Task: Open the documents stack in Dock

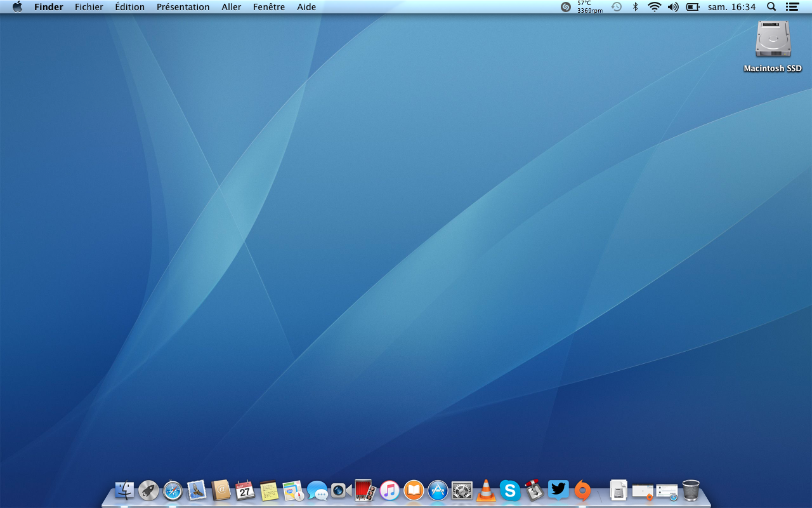Action: pyautogui.click(x=619, y=490)
